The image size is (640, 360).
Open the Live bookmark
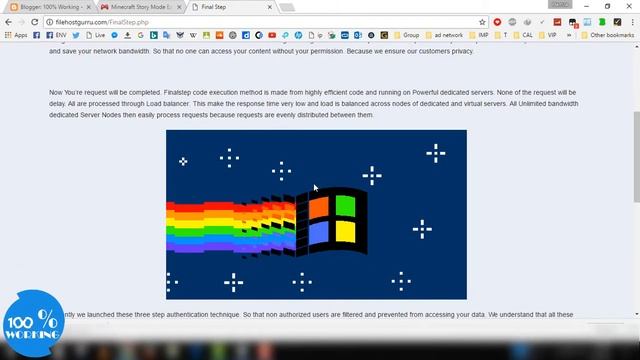point(96,36)
